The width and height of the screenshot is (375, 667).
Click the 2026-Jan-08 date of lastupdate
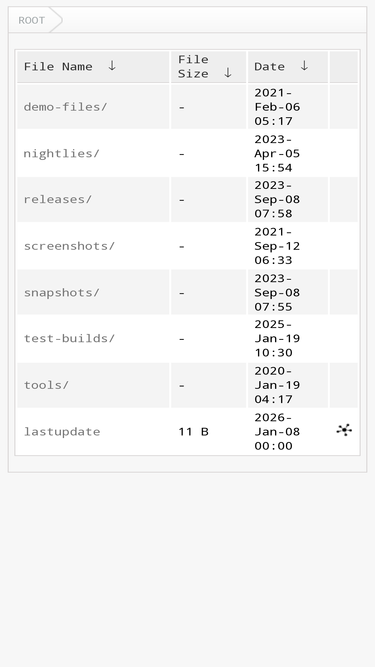277,431
